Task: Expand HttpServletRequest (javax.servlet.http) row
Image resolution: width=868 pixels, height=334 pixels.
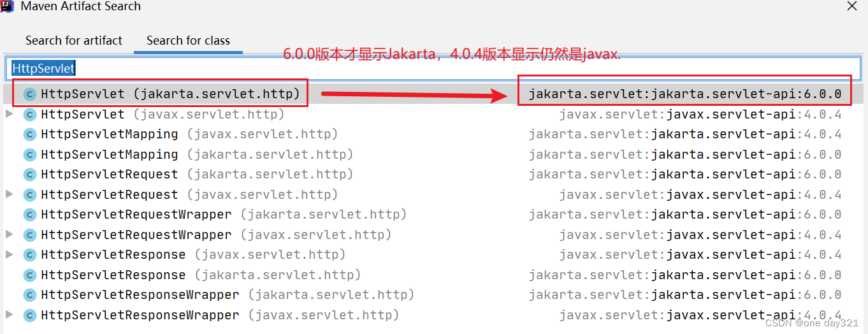Action: [9, 194]
